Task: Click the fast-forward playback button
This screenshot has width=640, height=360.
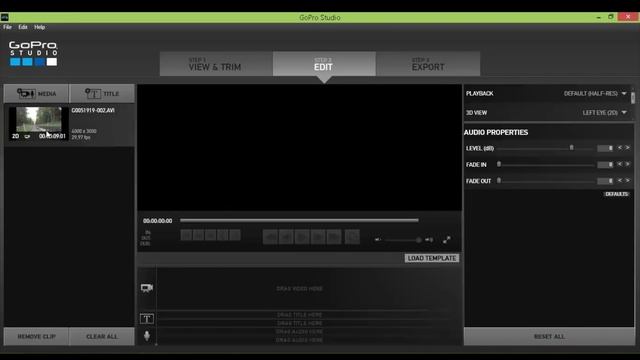Action: tap(334, 237)
